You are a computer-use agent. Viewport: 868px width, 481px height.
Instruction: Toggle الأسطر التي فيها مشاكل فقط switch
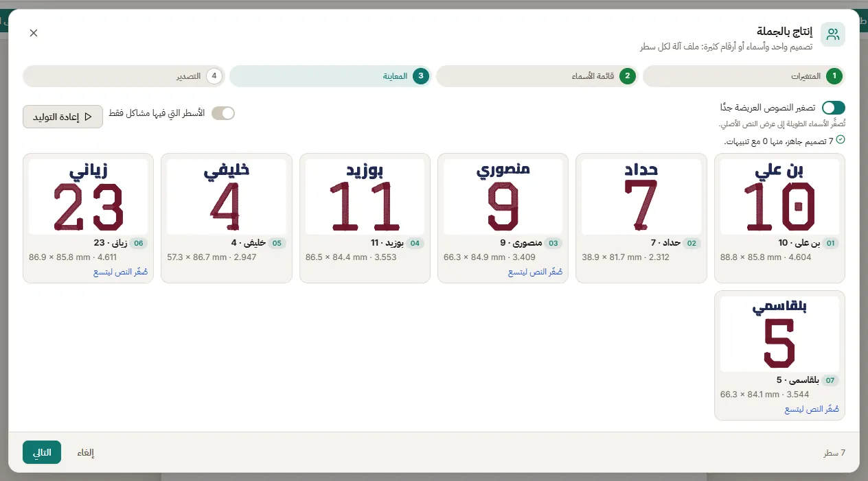point(223,113)
